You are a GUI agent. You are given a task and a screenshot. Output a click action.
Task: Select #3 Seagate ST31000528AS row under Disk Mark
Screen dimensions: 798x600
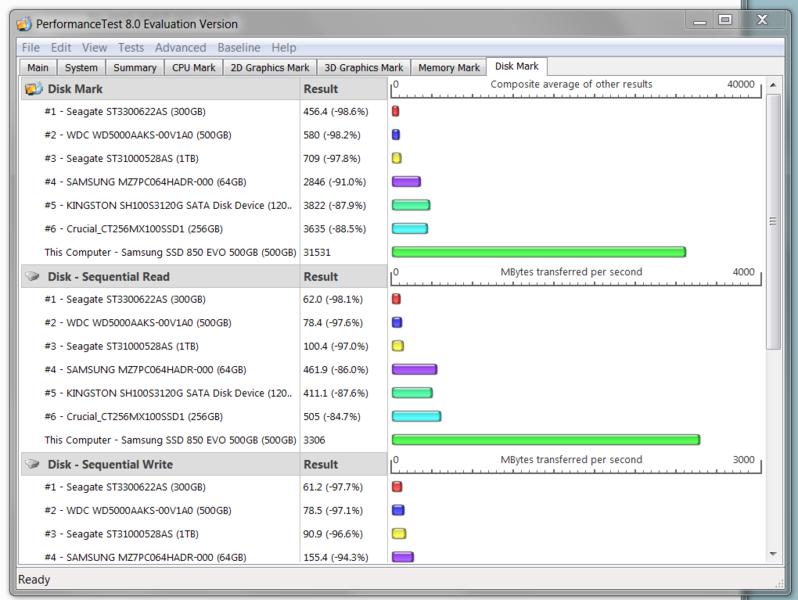point(122,158)
